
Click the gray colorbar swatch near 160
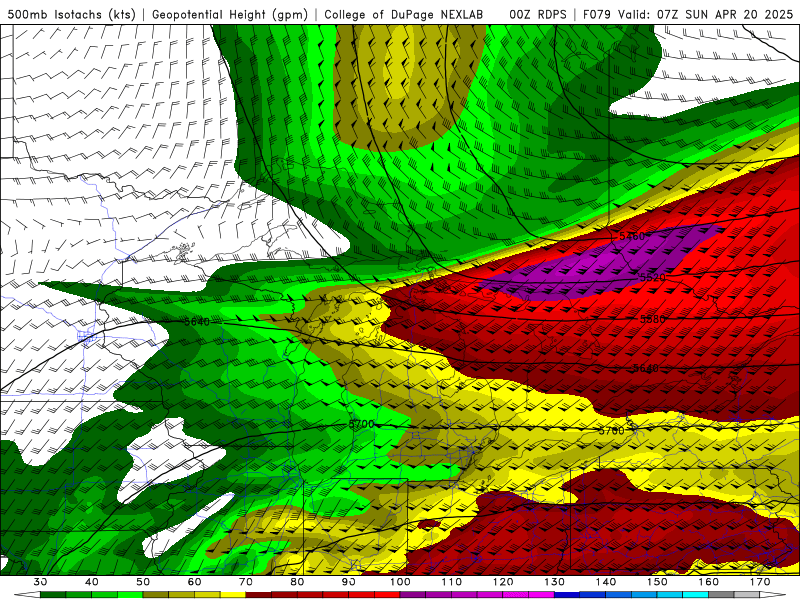(721, 595)
